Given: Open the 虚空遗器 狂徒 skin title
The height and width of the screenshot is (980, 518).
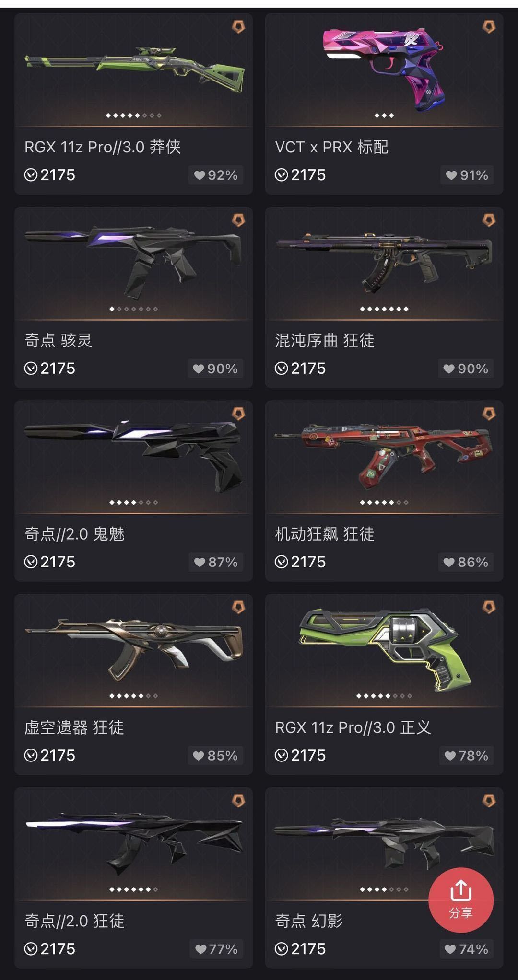Looking at the screenshot, I should click(74, 727).
